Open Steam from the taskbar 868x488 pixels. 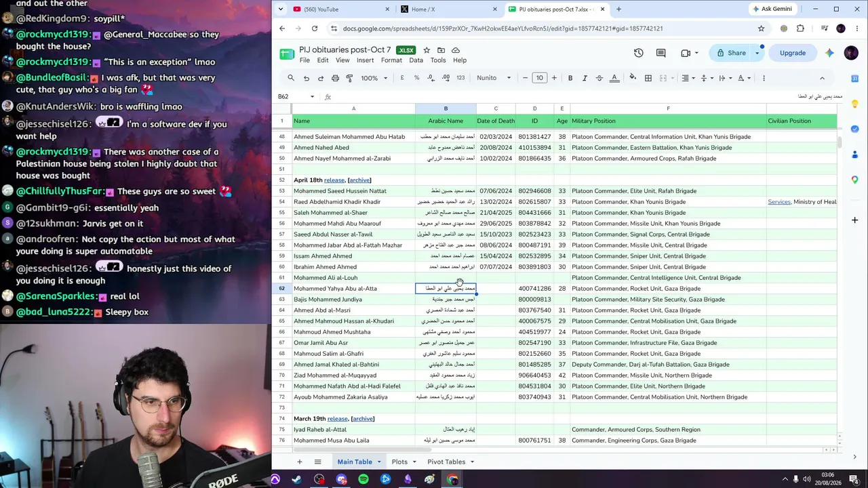coord(297,480)
